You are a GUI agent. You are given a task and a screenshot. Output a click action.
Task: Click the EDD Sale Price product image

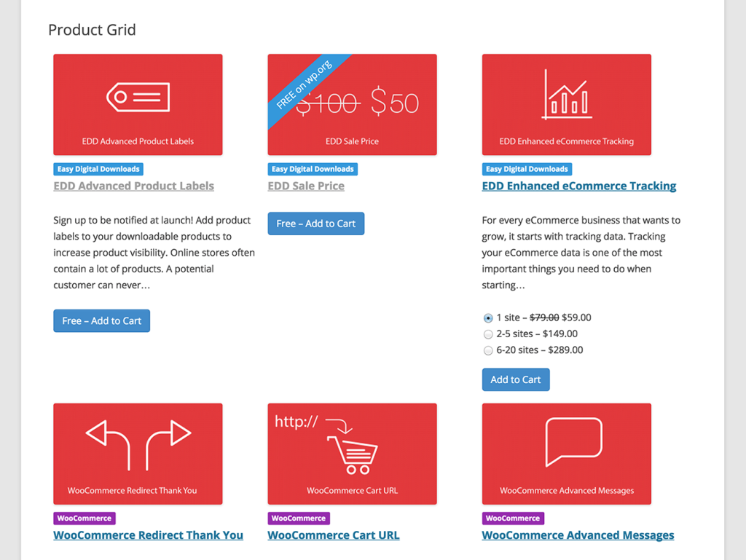click(x=352, y=104)
